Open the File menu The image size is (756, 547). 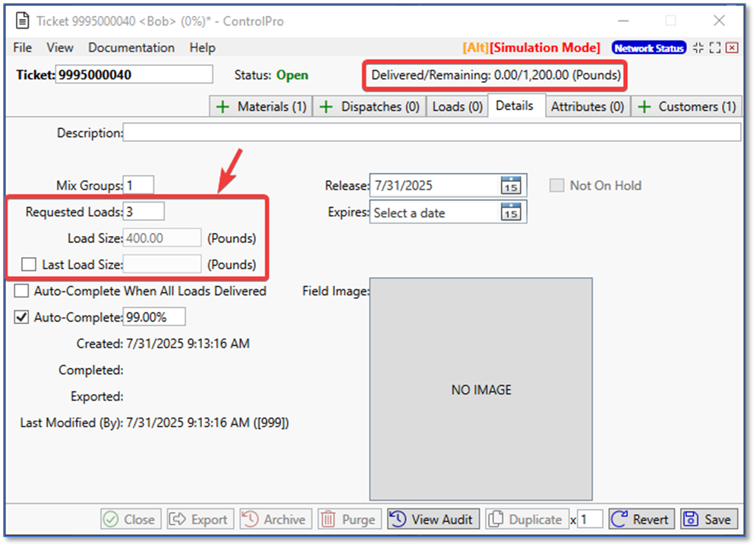coord(23,48)
